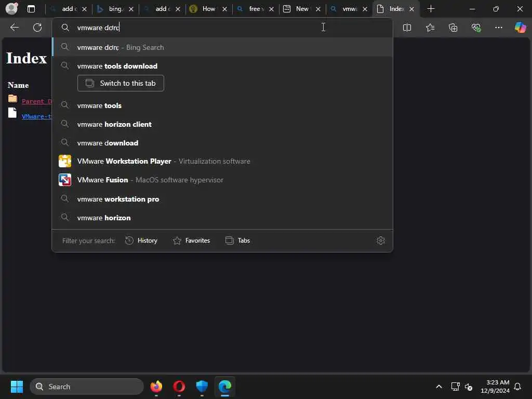Open a new tab with plus button
The width and height of the screenshot is (532, 399).
point(431,9)
